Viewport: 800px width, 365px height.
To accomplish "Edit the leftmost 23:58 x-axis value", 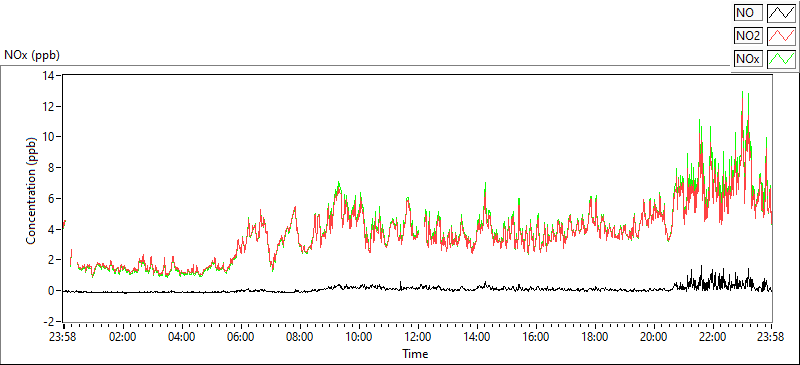I will click(x=64, y=337).
